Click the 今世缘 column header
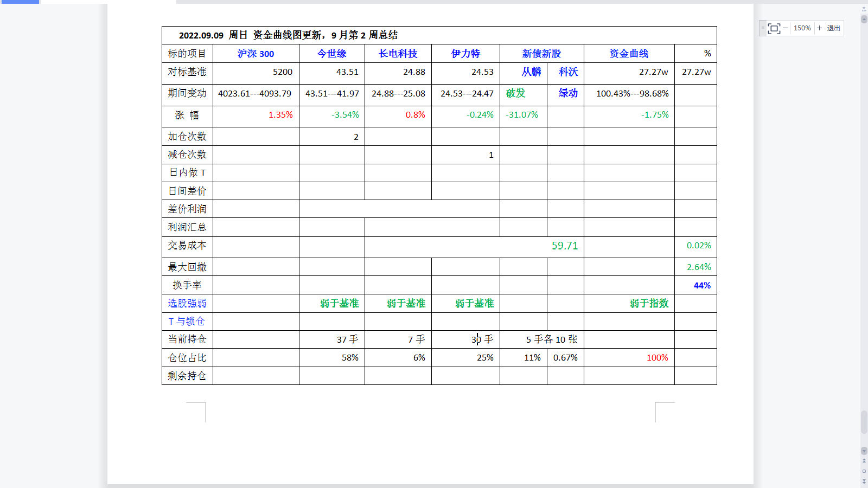 [x=331, y=54]
